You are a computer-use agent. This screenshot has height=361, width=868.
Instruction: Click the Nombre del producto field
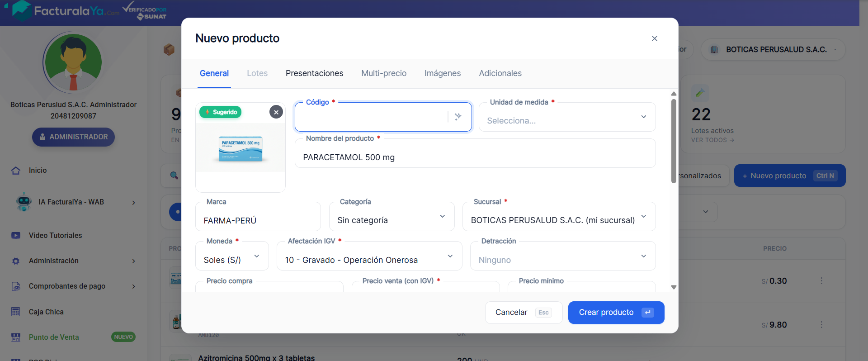click(475, 153)
